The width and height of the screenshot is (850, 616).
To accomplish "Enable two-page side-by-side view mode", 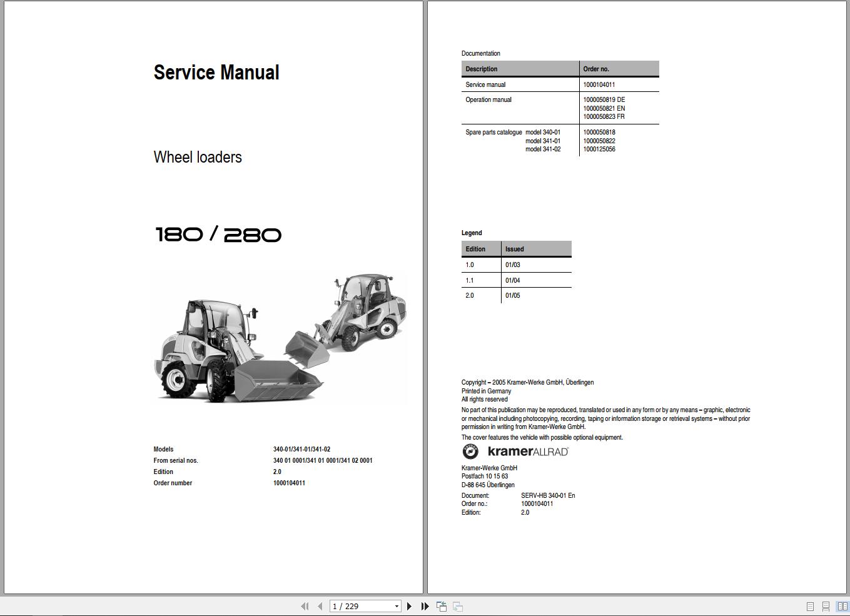I will point(842,606).
